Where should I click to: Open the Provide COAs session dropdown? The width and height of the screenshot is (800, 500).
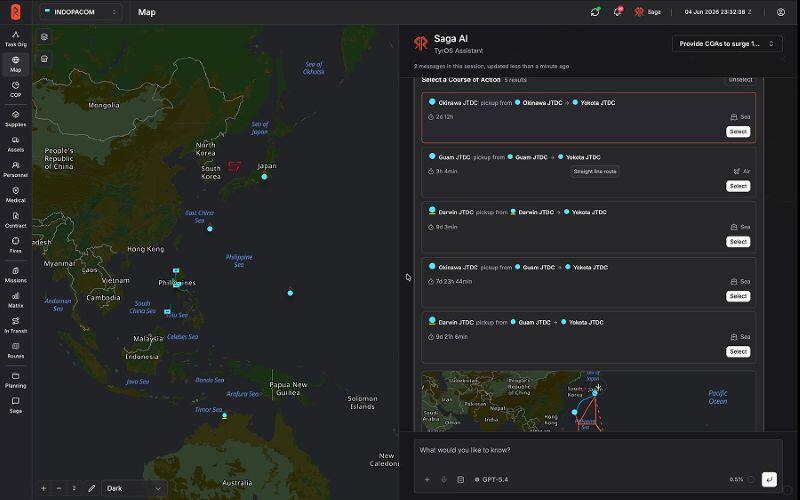(x=727, y=44)
